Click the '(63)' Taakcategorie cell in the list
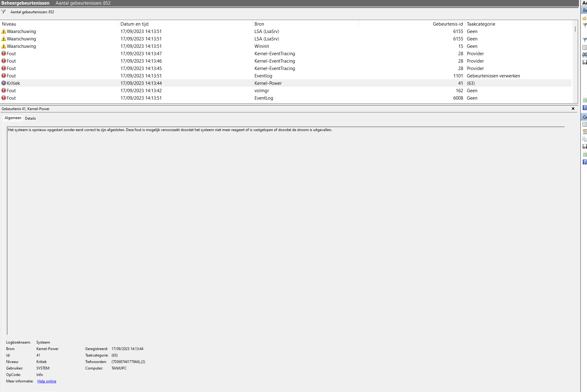Image resolution: width=587 pixels, height=392 pixels. (x=471, y=83)
